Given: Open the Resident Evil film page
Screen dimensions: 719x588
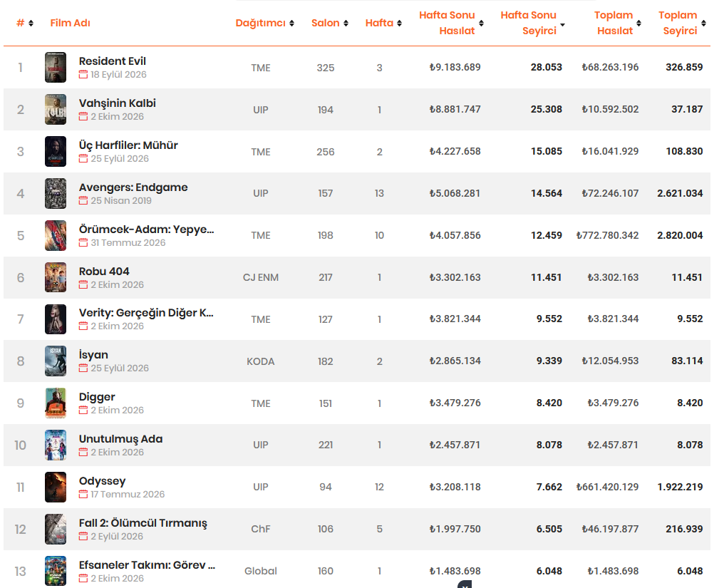Looking at the screenshot, I should point(113,61).
